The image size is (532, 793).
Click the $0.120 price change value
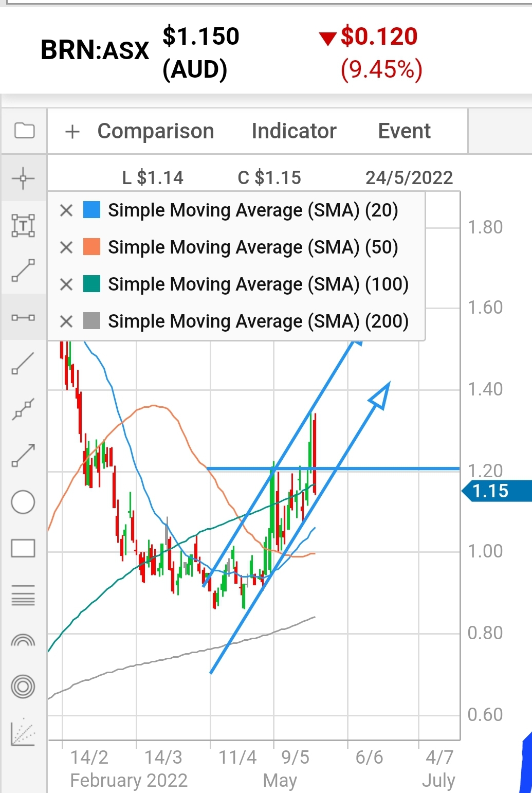click(x=379, y=37)
